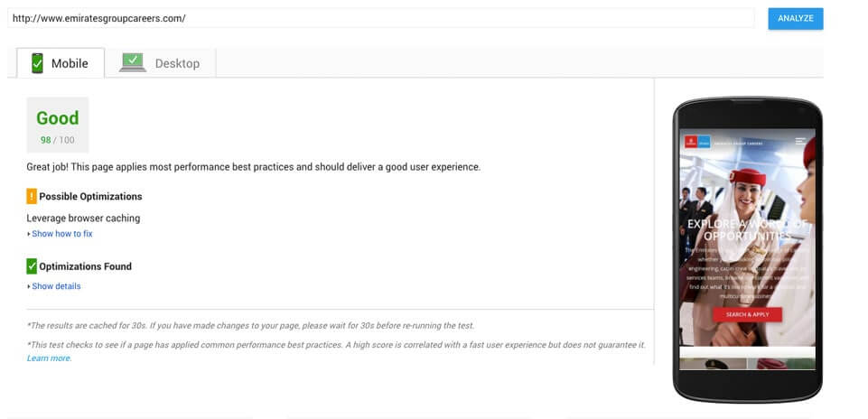This screenshot has width=868, height=419.
Task: Focus the URL input field
Action: coord(379,18)
